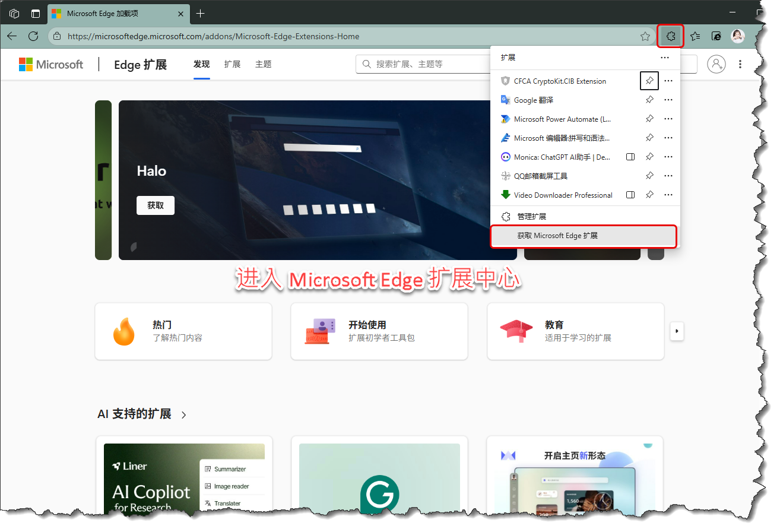Screen dimensions: 780x532
Task: Click the 获取 button for Halo
Action: pyautogui.click(x=156, y=205)
